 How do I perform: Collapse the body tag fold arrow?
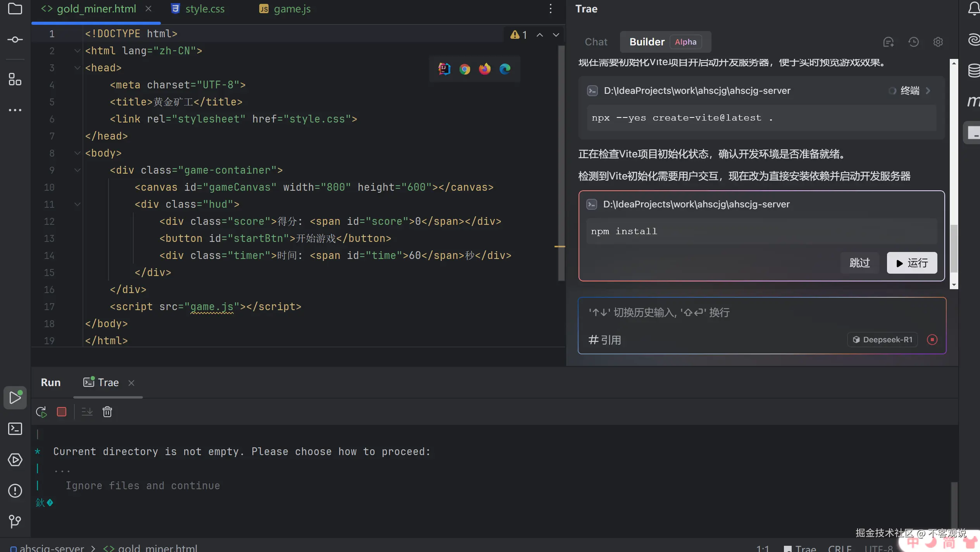77,153
